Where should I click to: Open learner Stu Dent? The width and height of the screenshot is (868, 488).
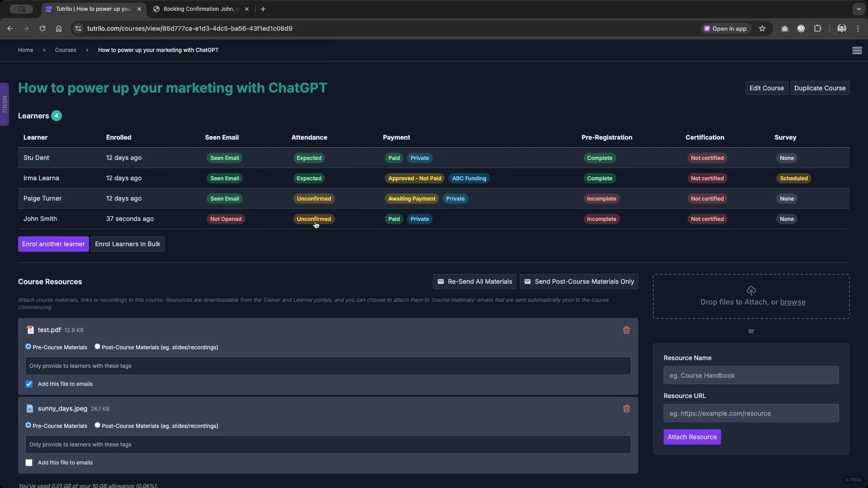point(36,158)
